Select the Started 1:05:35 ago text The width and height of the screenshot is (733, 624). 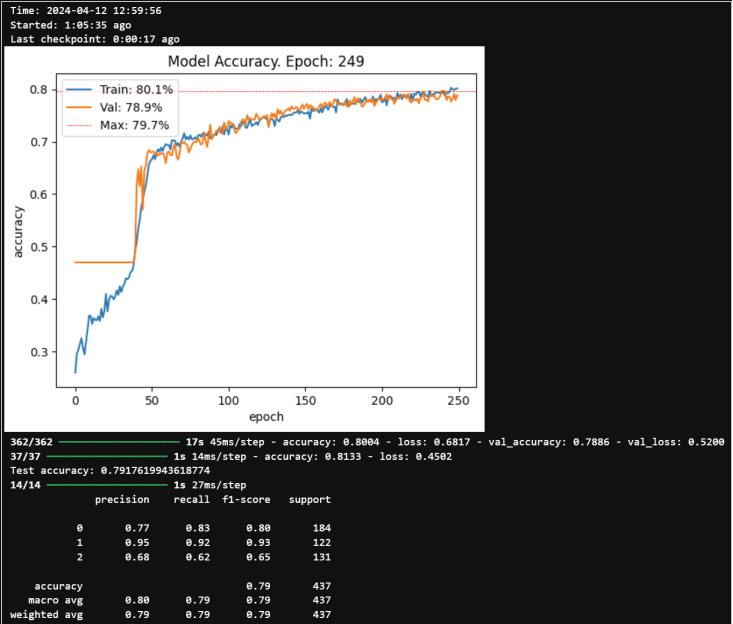(x=76, y=25)
